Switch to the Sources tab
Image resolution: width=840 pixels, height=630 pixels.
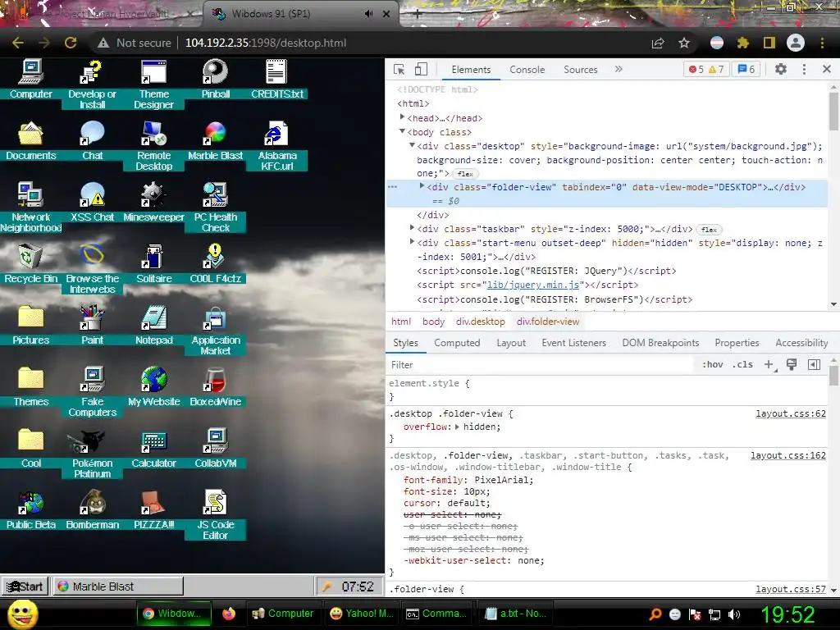pyautogui.click(x=581, y=70)
